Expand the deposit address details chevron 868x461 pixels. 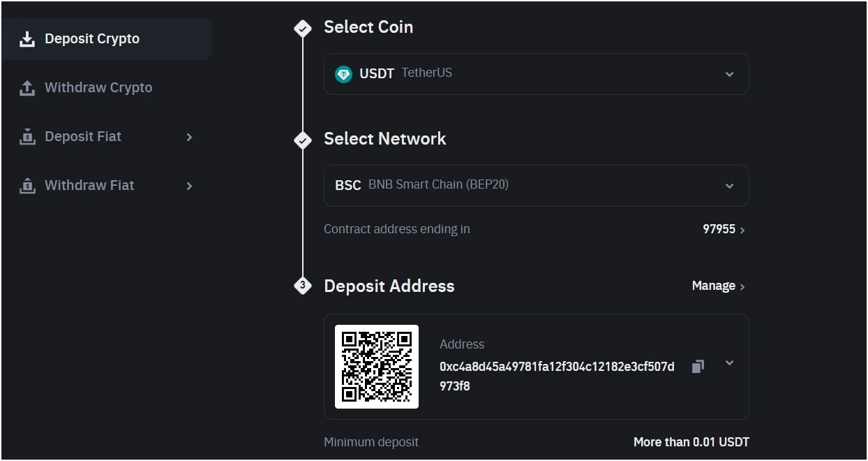click(x=729, y=363)
